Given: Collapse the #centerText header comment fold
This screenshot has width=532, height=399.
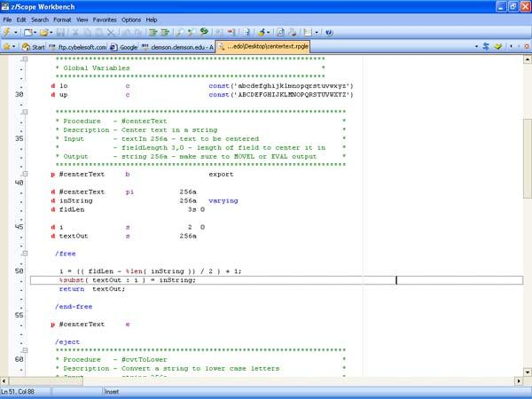Looking at the screenshot, I should [25, 112].
